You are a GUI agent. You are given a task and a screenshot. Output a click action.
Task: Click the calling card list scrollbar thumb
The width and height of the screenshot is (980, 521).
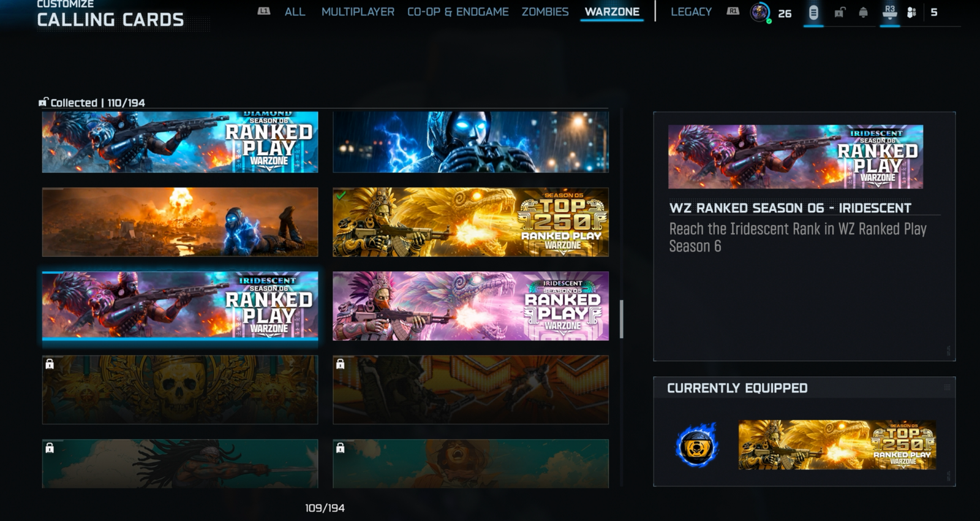621,319
